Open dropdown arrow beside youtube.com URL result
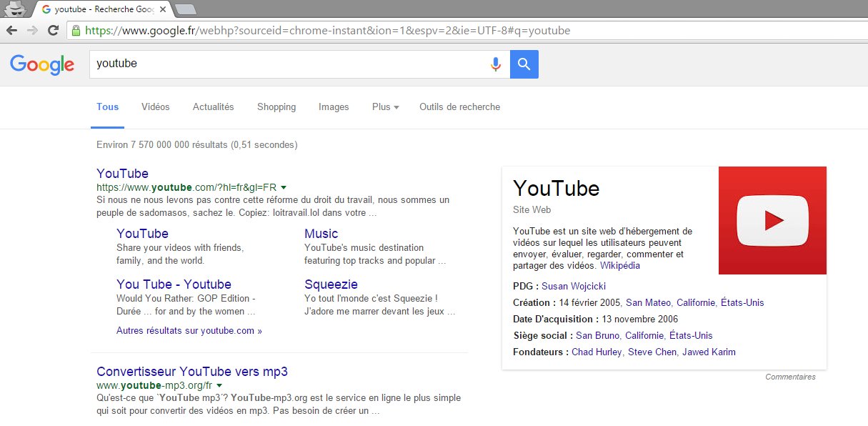The image size is (868, 426). [x=284, y=187]
